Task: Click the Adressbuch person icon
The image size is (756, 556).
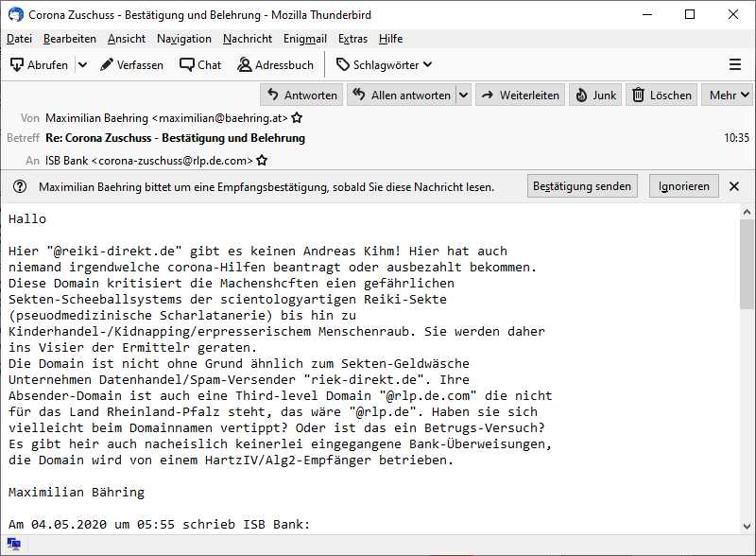Action: (x=245, y=64)
